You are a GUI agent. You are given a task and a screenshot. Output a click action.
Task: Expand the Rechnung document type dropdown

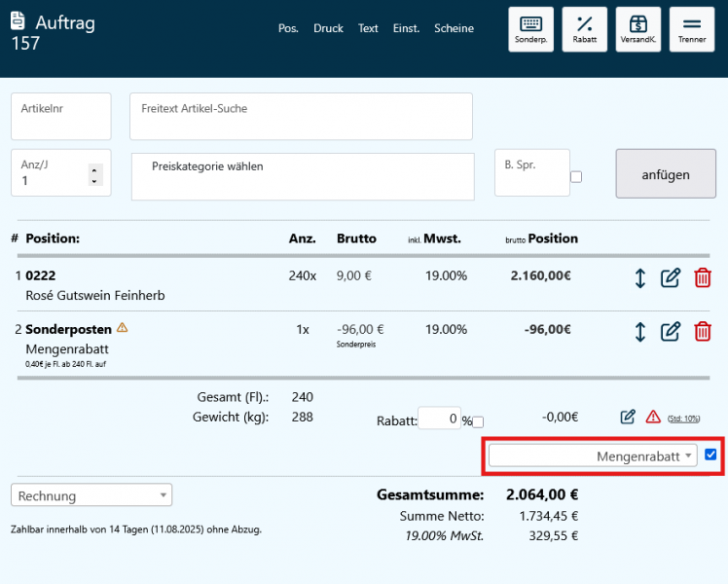point(91,495)
